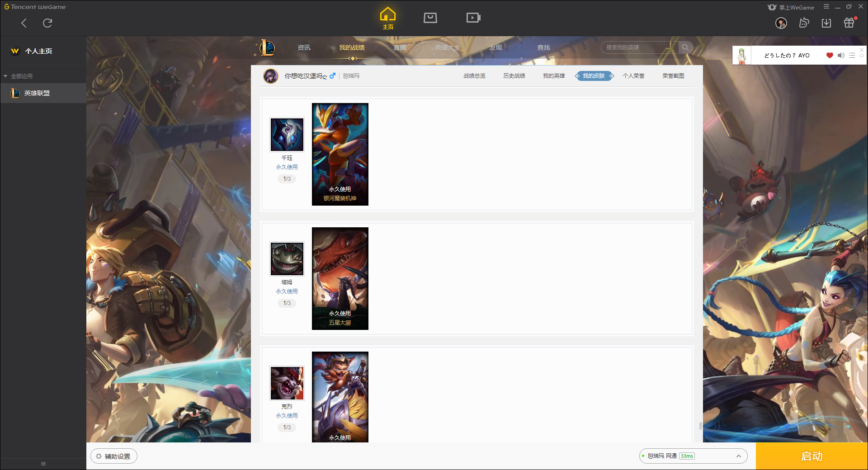Open the downloads icon

[826, 23]
